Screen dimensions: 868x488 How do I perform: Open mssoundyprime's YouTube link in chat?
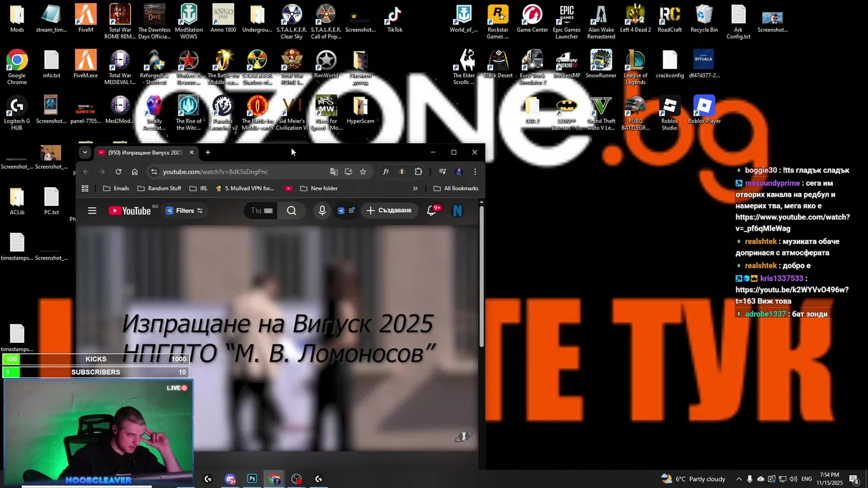click(792, 222)
